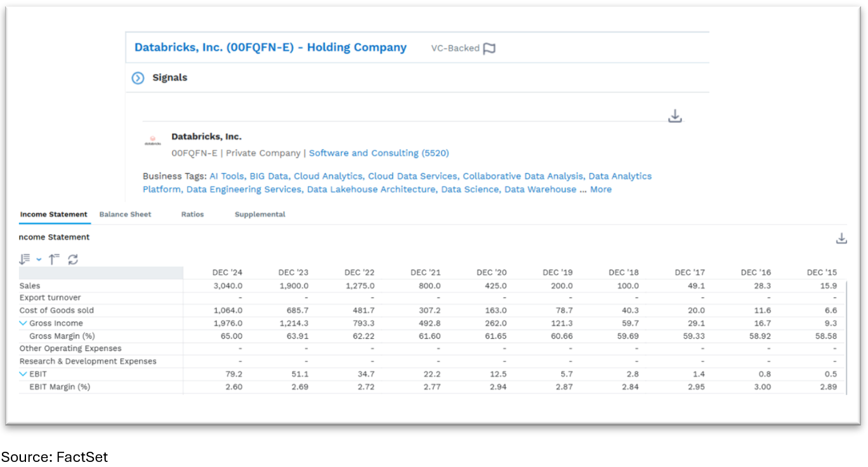
Task: Click the DEC '19 column header
Action: 558,273
